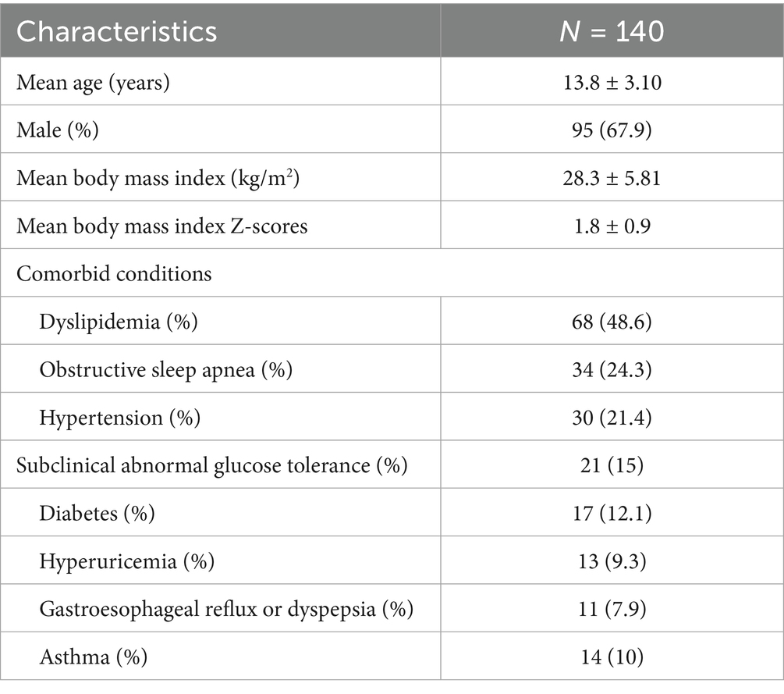Click the 95 (67.9) value cell
784x694 pixels.
(611, 130)
